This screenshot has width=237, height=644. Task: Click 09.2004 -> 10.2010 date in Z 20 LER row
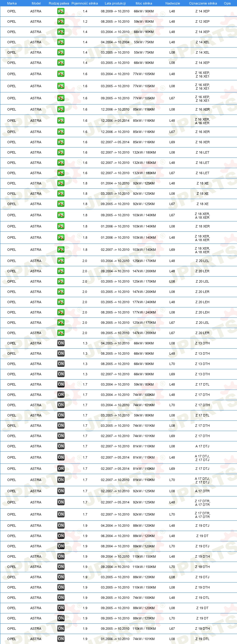pos(115,271)
